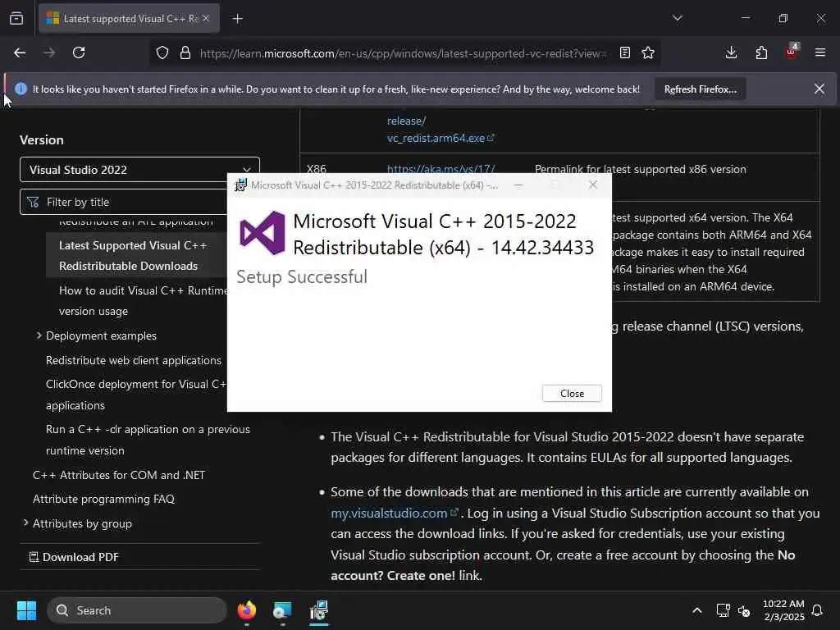This screenshot has width=840, height=630.
Task: Close the Setup Successful dialog with Close button
Action: [572, 393]
